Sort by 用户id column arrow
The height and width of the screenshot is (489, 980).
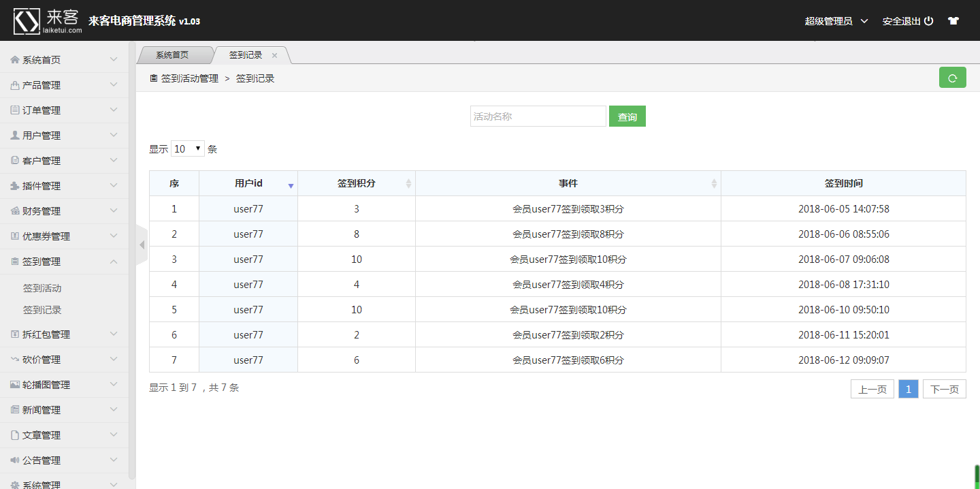[291, 186]
